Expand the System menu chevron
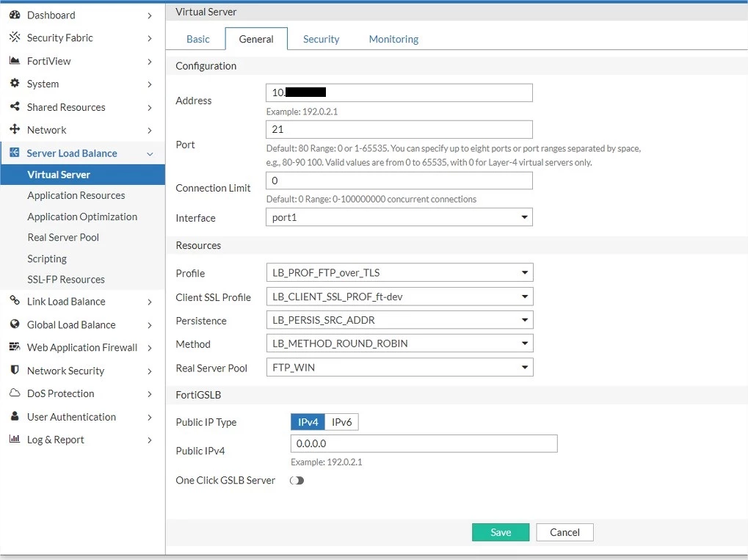This screenshot has height=560, width=748. [x=150, y=84]
